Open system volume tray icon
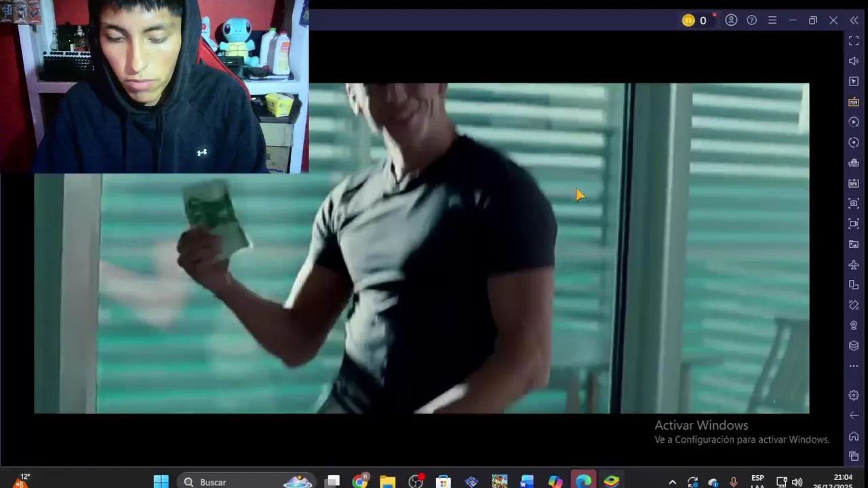The width and height of the screenshot is (868, 488). 797,483
